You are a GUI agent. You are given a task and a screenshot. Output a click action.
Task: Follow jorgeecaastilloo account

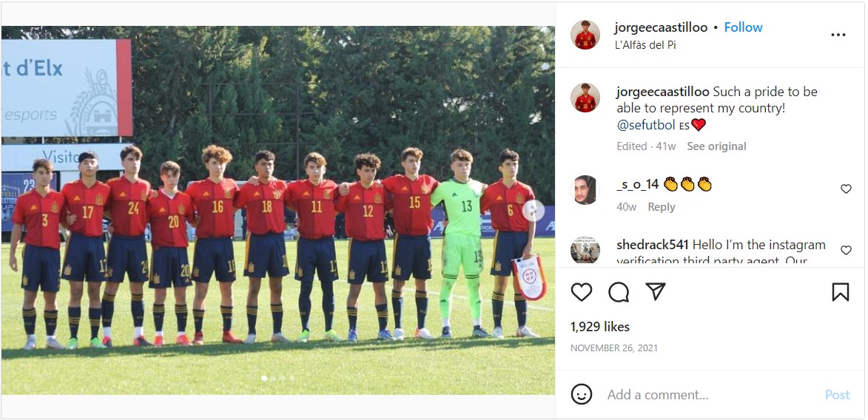tap(743, 27)
